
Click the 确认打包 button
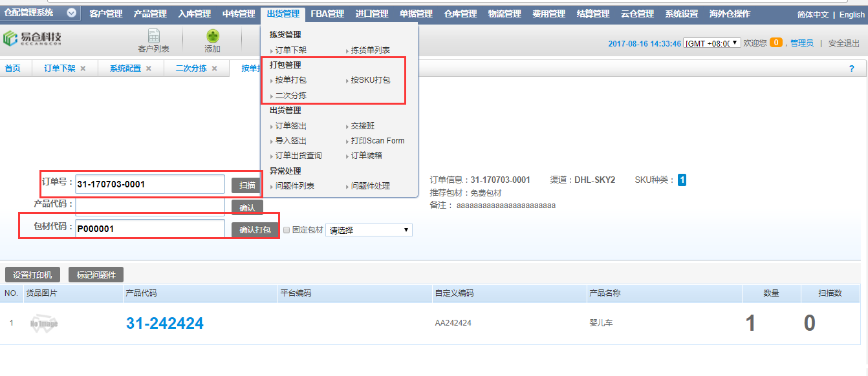point(255,228)
